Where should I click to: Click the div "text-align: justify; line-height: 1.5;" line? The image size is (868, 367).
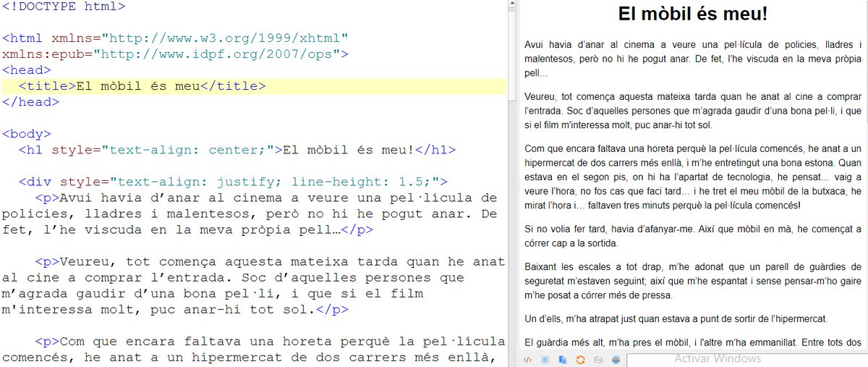(x=233, y=182)
